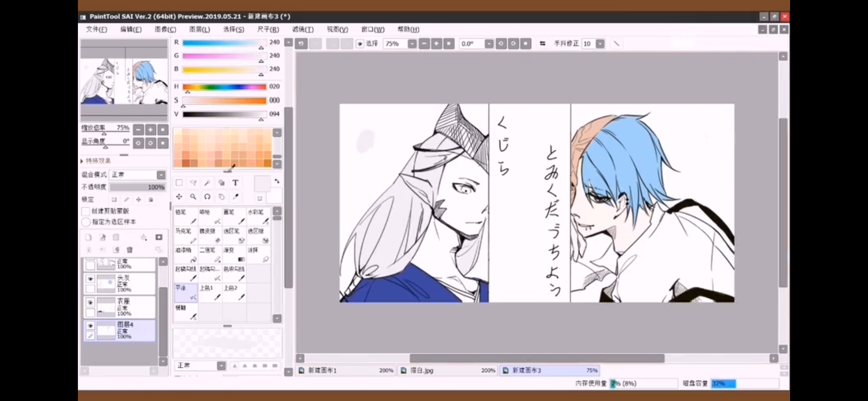
Task: Open the 视图(V) menu
Action: point(338,29)
